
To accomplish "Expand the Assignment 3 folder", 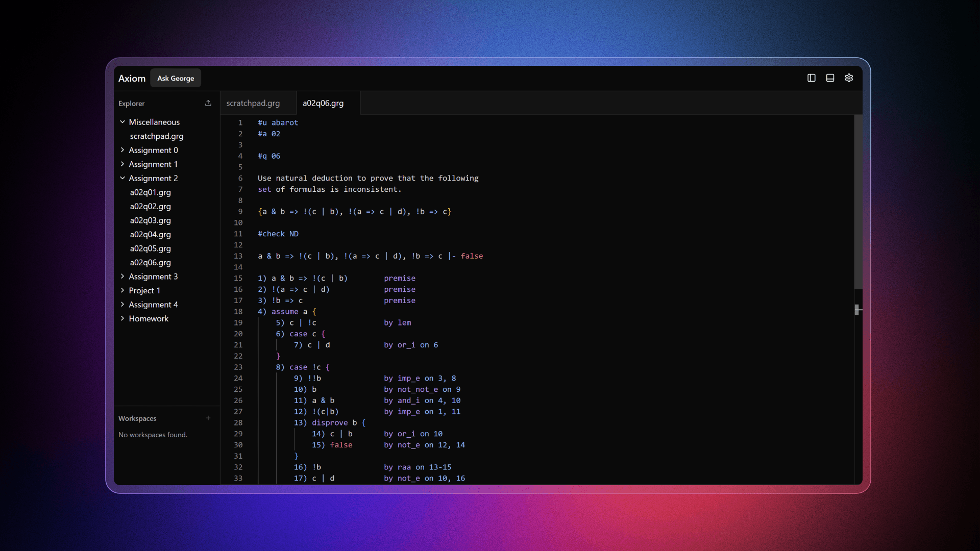I will 153,277.
